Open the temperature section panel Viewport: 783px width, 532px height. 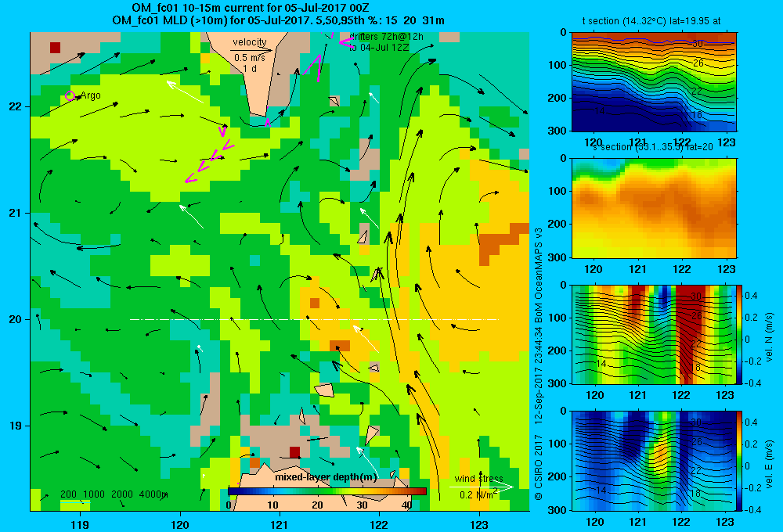point(654,82)
